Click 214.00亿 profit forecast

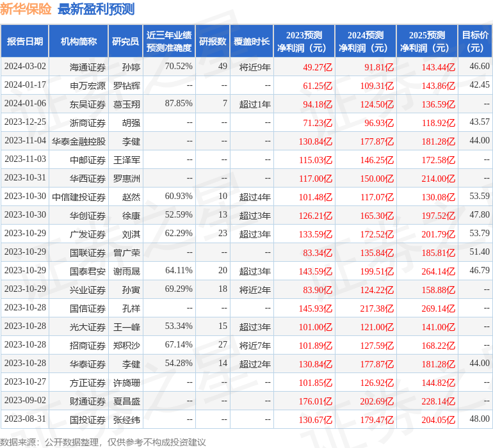(x=439, y=179)
